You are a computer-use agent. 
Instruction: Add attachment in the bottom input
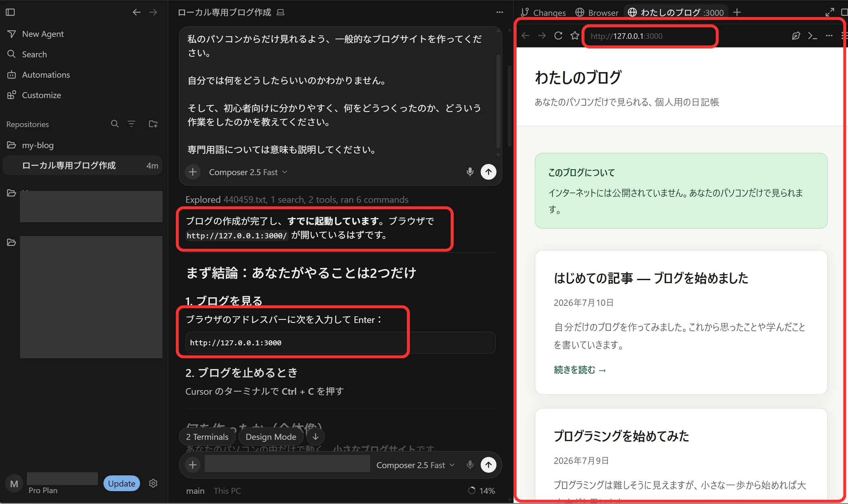tap(193, 465)
